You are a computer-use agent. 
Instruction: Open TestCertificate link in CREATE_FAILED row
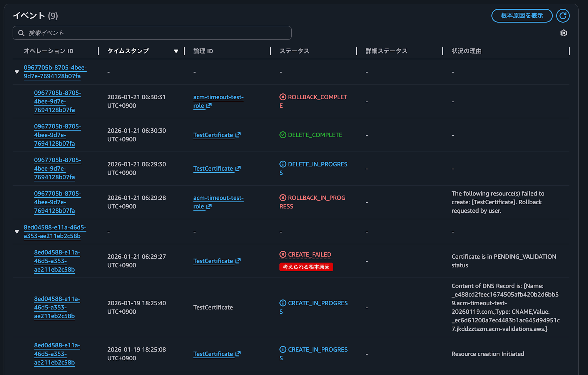(x=213, y=261)
